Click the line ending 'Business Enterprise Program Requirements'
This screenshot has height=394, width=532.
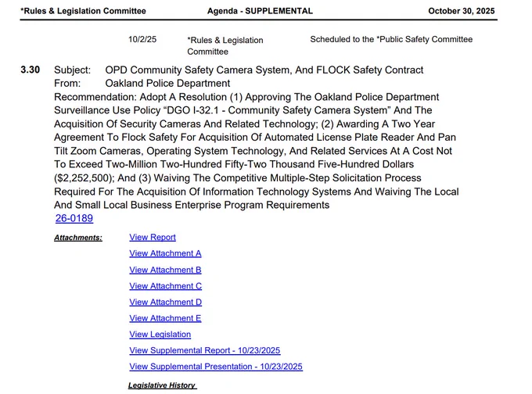pos(192,205)
